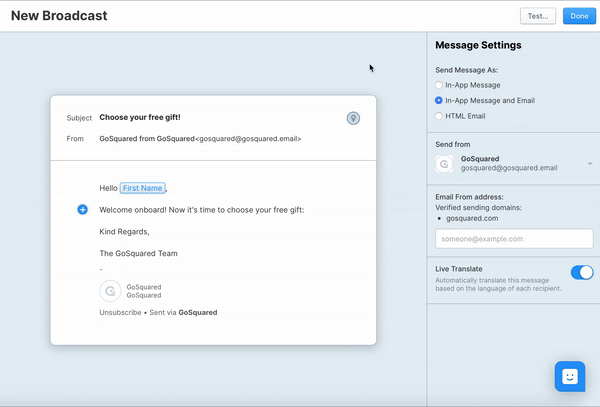Click the lightbulb icon beside the subject
Screen dimensions: 600x407
click(353, 118)
